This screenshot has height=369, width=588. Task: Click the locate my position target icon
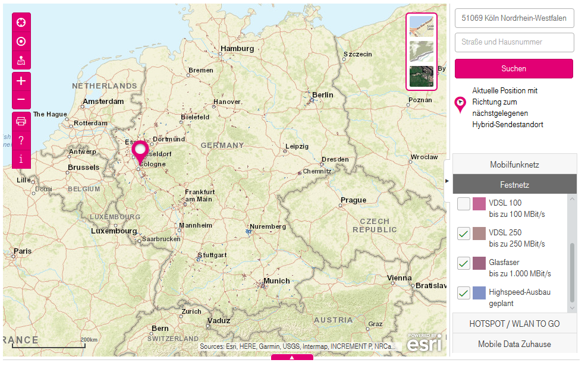tap(21, 41)
